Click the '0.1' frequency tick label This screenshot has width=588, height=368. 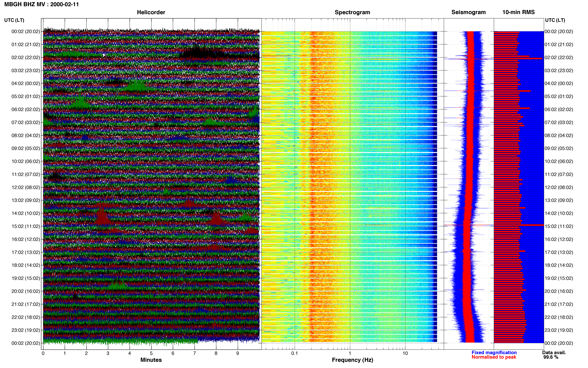point(295,353)
